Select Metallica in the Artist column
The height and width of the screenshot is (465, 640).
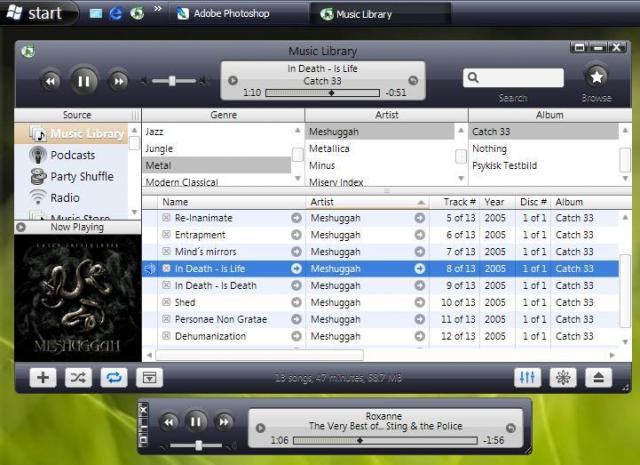[x=329, y=149]
